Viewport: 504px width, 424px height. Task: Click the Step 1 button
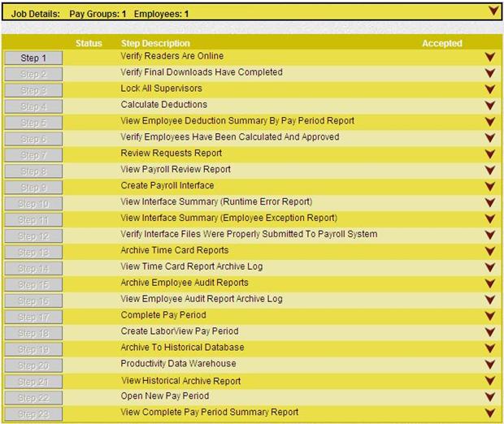33,58
